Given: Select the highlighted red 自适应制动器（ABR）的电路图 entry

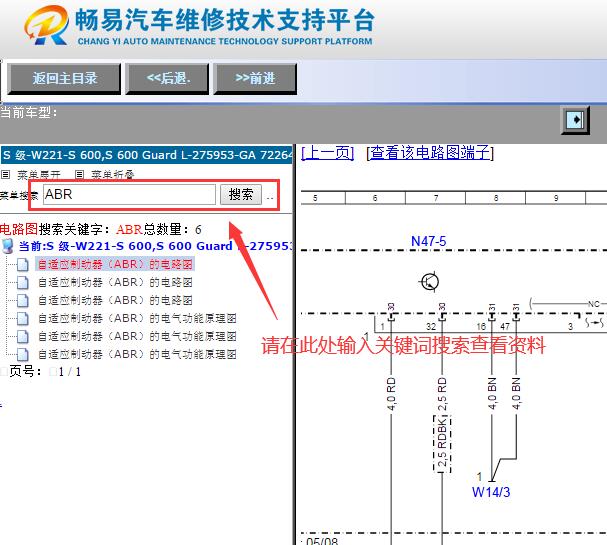Looking at the screenshot, I should tap(115, 264).
